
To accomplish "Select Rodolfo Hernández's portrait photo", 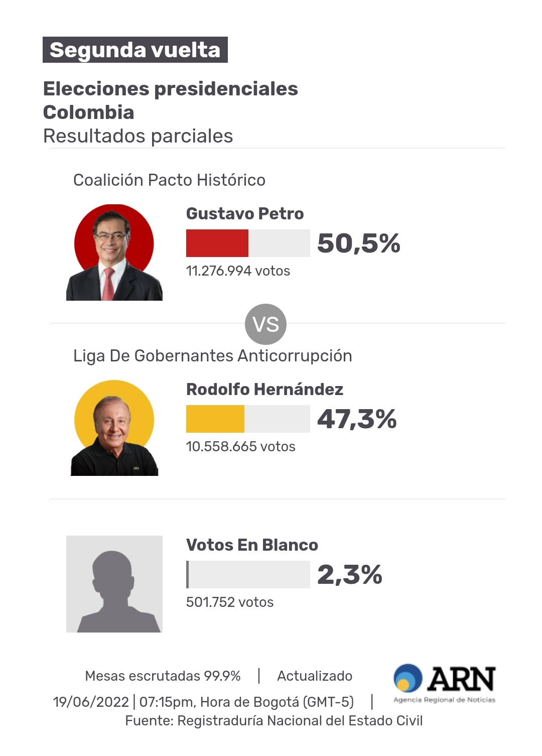I will [114, 428].
